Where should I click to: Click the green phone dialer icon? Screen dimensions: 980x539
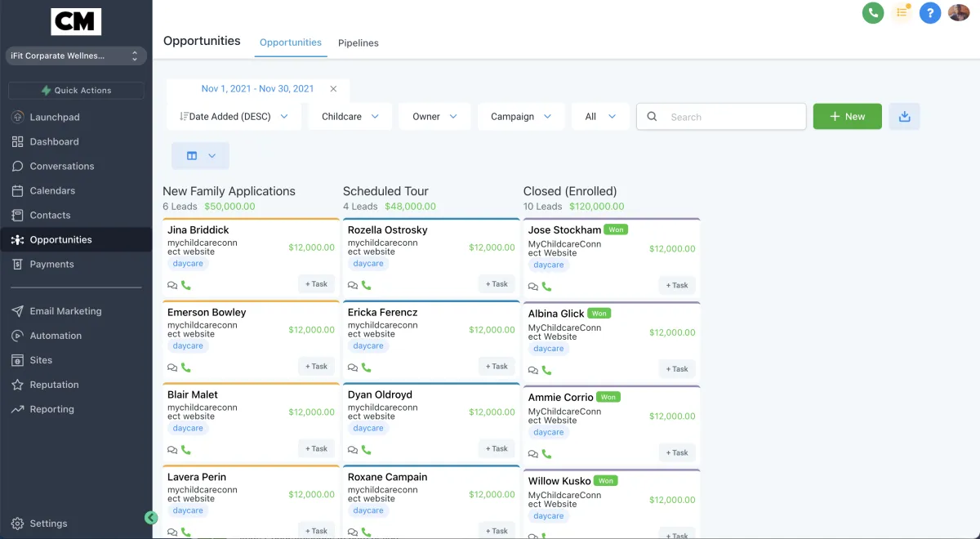pos(873,12)
